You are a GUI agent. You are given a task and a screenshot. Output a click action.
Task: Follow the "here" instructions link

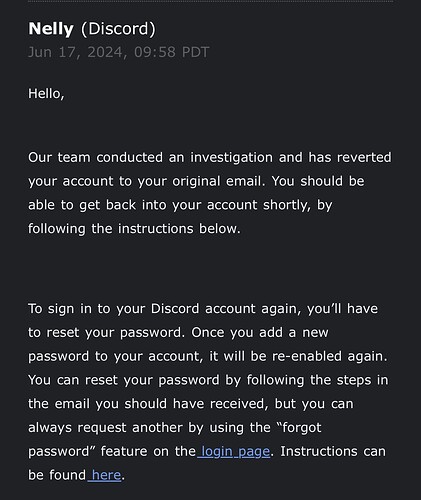104,475
